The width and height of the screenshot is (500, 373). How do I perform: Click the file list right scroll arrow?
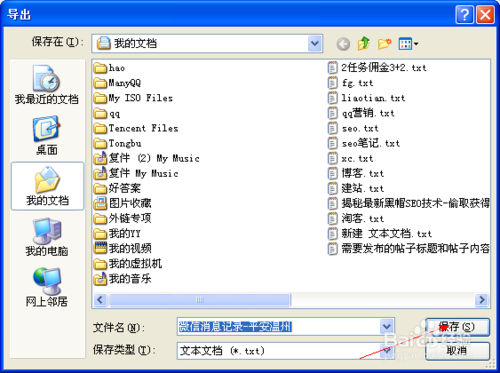click(x=482, y=300)
